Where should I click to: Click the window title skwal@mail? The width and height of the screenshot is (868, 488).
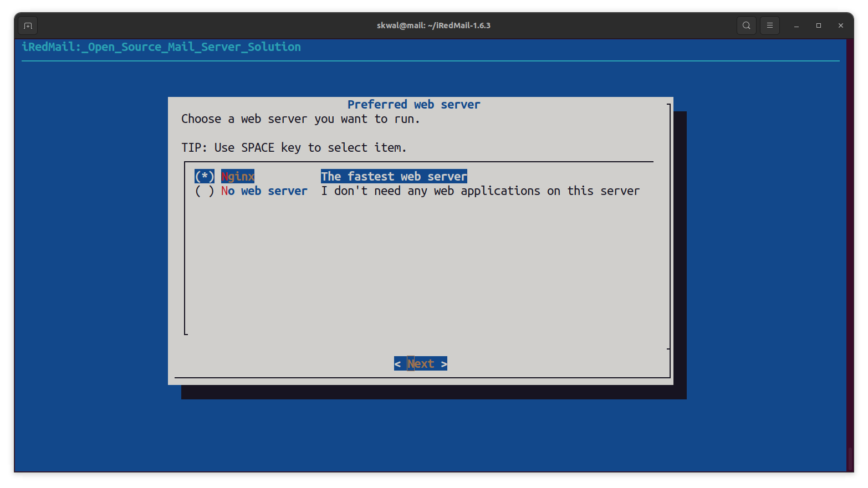point(433,25)
